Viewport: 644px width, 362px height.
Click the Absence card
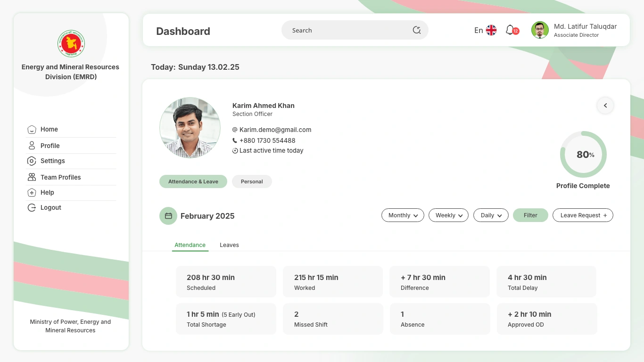point(439,319)
